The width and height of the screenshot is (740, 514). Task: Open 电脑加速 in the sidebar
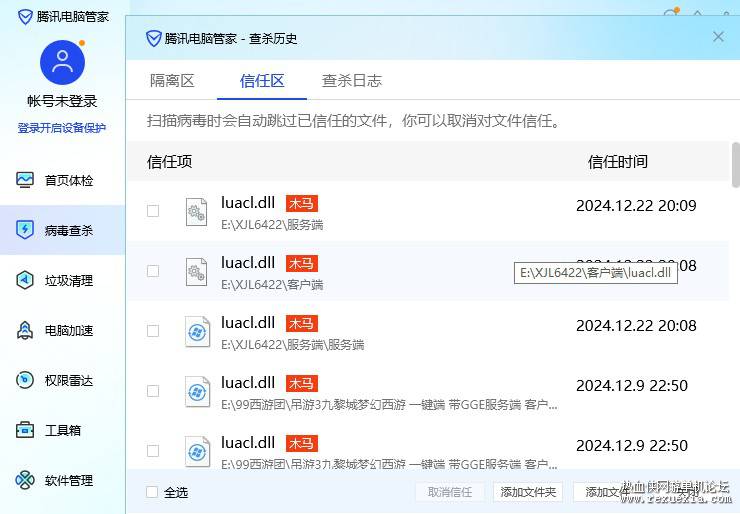[62, 330]
